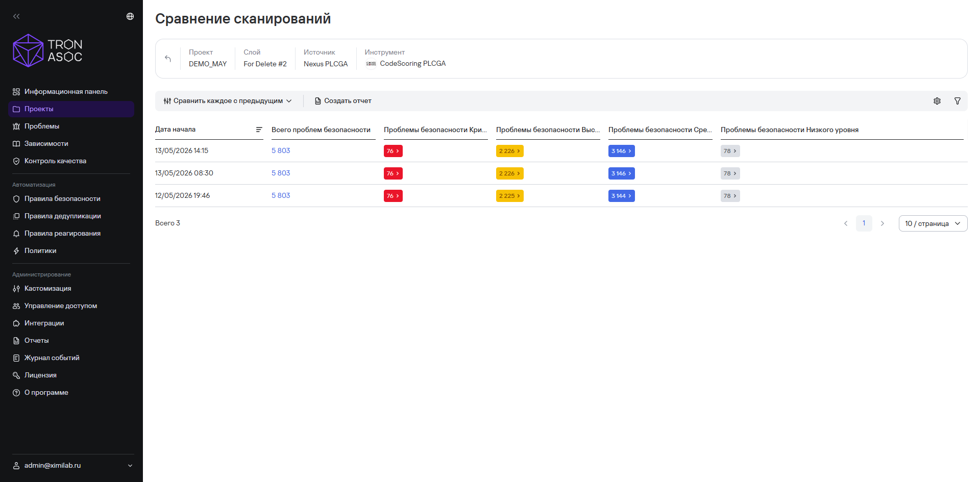980x482 pixels.
Task: Open О программе page
Action: pos(71,393)
